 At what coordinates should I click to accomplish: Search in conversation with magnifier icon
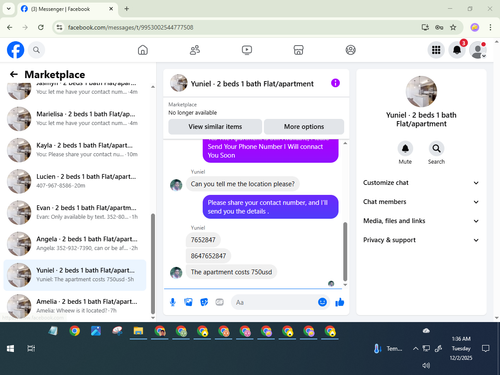[436, 148]
